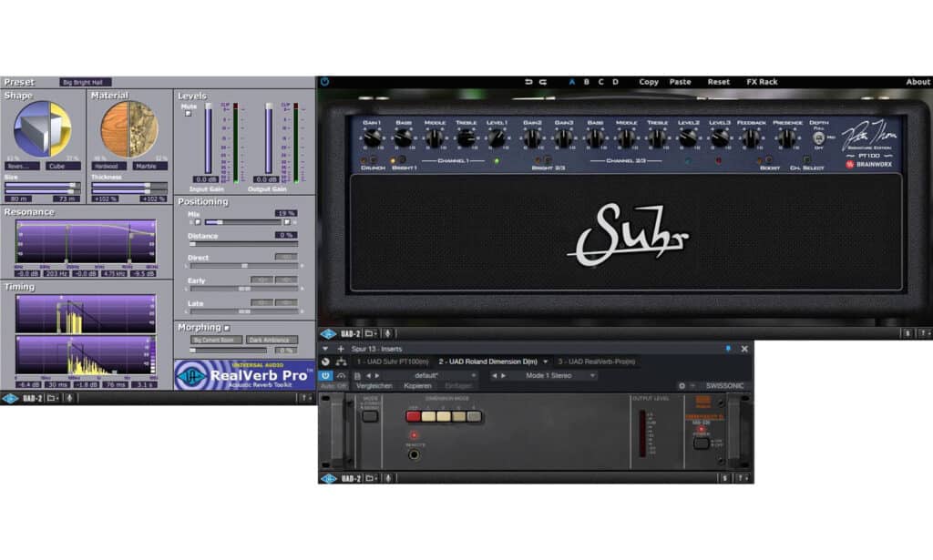Click the microphone icon in Dimension D UAD-2 bar
The image size is (933, 560).
[x=387, y=478]
